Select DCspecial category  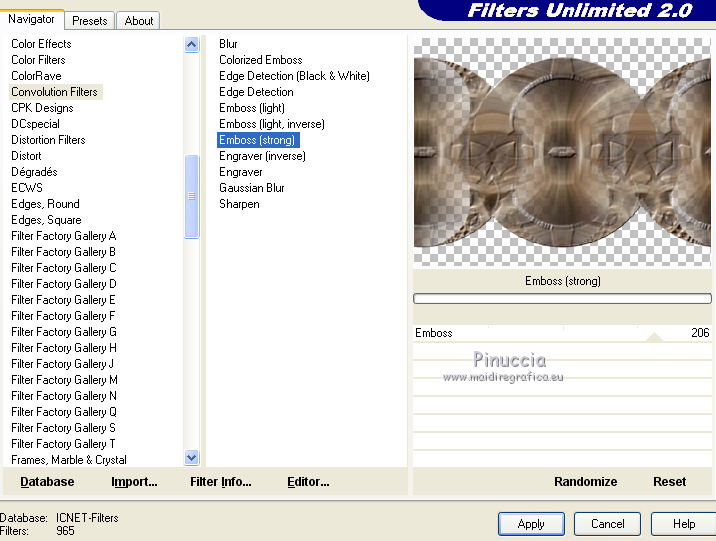tap(35, 124)
